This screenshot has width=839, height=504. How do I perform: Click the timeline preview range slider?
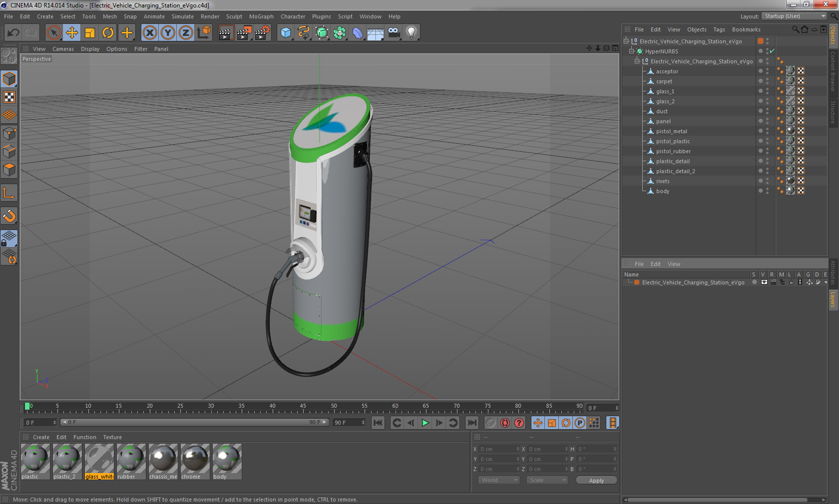[x=194, y=423]
